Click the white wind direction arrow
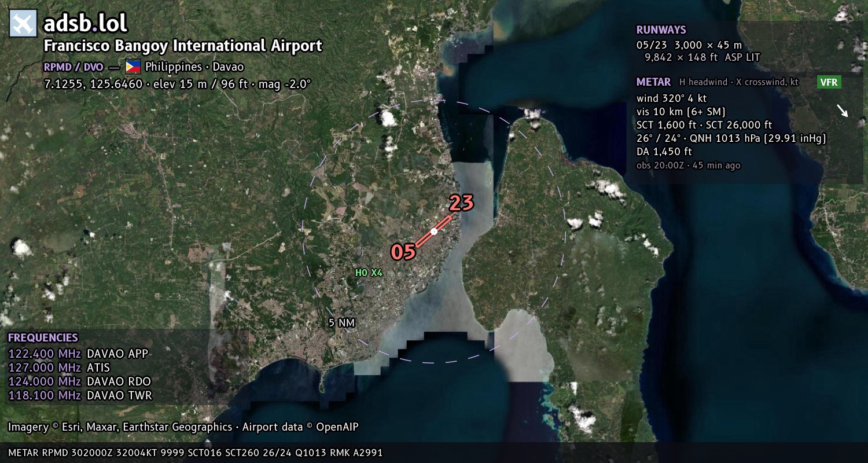Screen dimensions: 868x463 click(842, 111)
